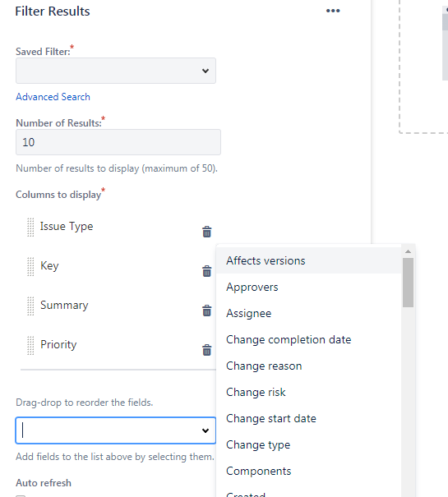
Task: Open the Advanced Search link
Action: [53, 97]
